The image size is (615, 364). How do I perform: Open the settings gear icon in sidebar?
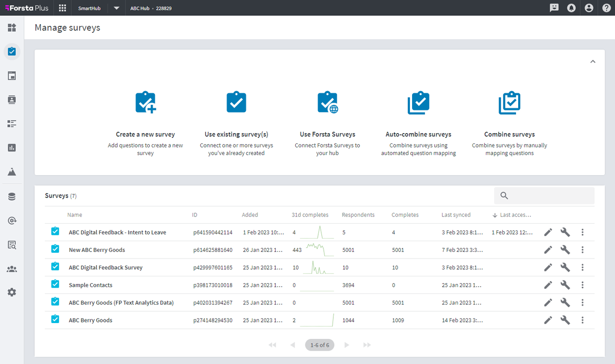pyautogui.click(x=12, y=292)
